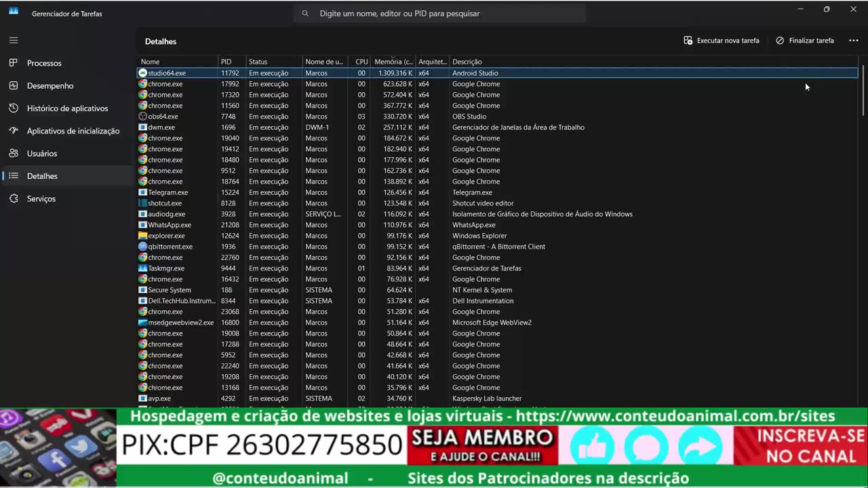Image resolution: width=868 pixels, height=488 pixels.
Task: Select Usuários in the sidebar
Action: coord(42,153)
